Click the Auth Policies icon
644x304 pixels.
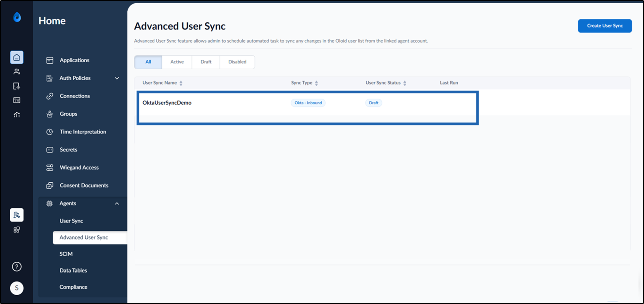(x=50, y=78)
